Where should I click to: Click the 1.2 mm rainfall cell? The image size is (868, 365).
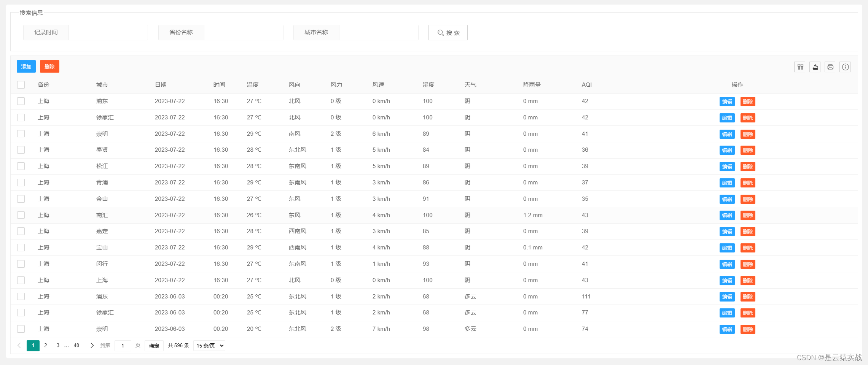(533, 215)
